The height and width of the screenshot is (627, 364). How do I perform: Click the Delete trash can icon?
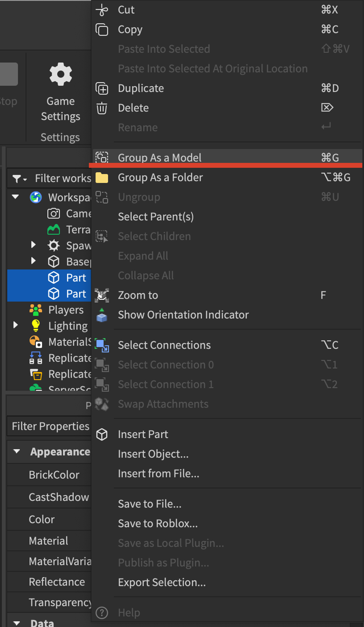(x=102, y=108)
